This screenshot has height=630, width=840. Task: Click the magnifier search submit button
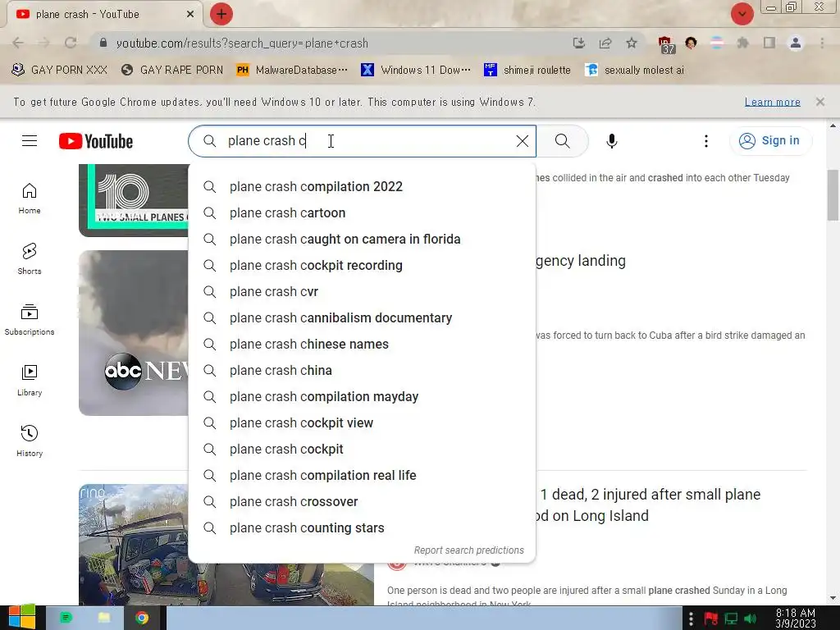point(562,141)
